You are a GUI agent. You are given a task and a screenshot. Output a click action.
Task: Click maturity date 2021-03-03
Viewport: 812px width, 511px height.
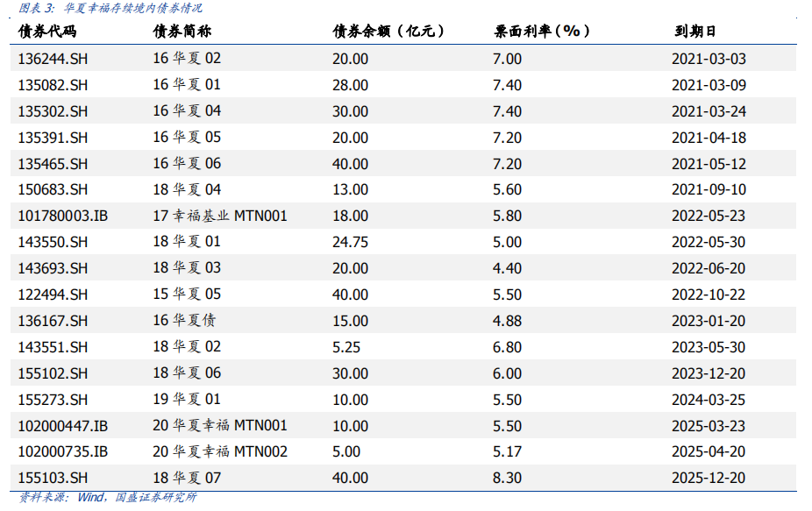coord(709,59)
